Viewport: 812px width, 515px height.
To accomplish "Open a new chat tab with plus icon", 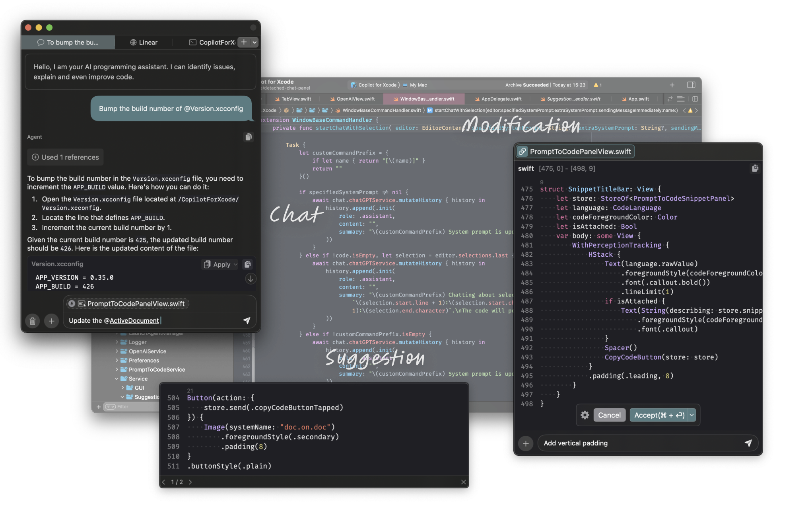I will pyautogui.click(x=243, y=42).
